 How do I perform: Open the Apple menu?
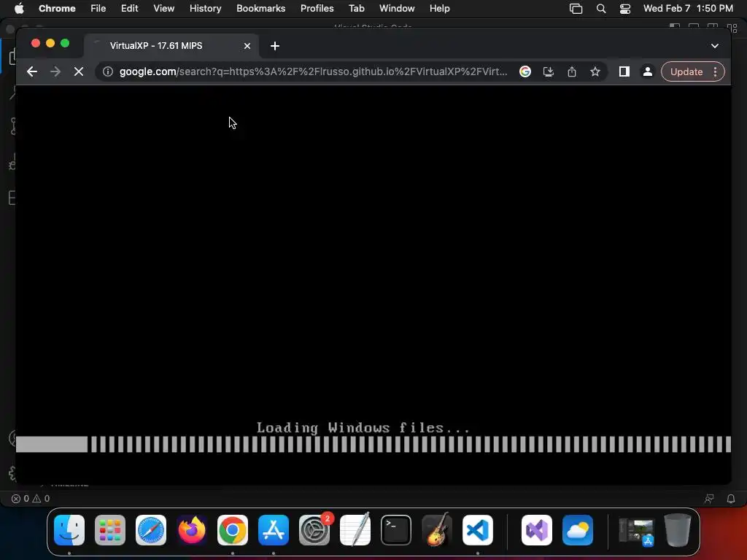tap(19, 8)
